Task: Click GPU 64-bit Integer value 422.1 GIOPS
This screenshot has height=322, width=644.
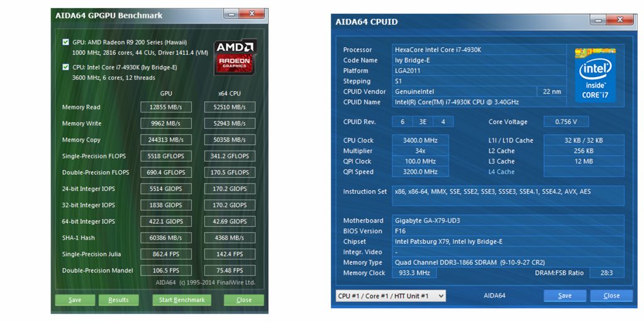Action: pyautogui.click(x=166, y=221)
